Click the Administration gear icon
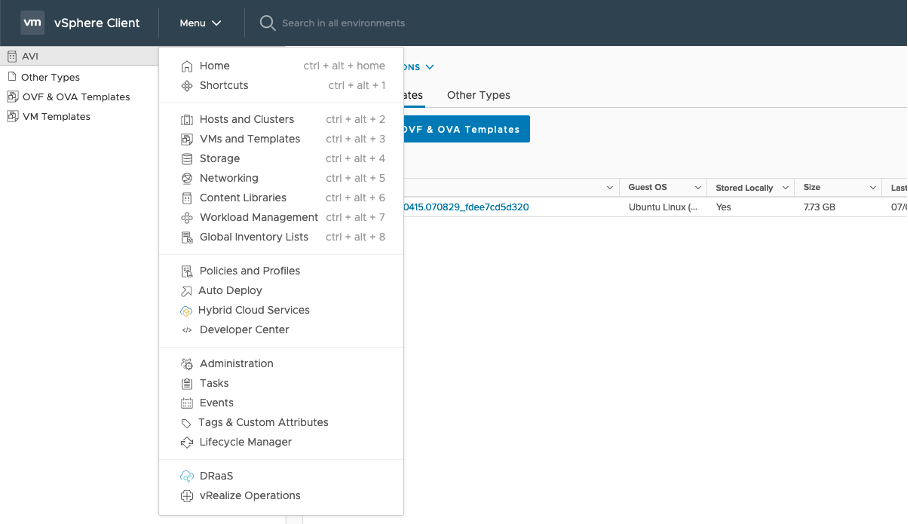This screenshot has height=524, width=908. tap(186, 364)
